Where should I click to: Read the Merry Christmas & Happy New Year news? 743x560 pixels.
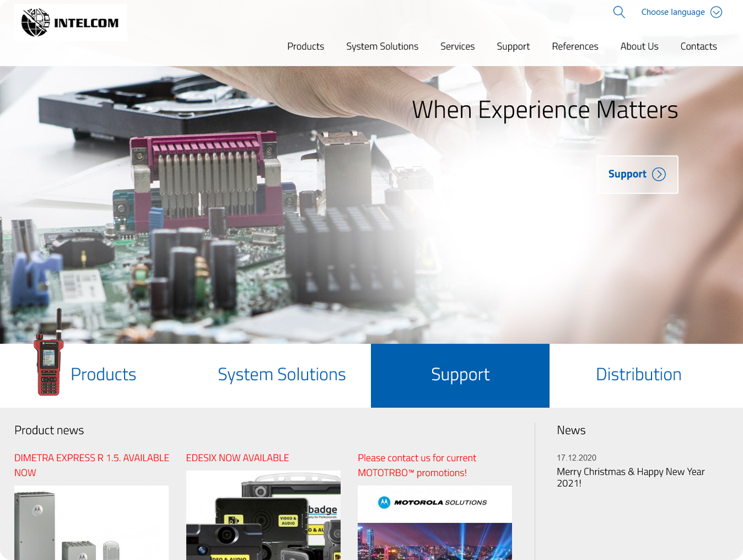click(x=630, y=477)
